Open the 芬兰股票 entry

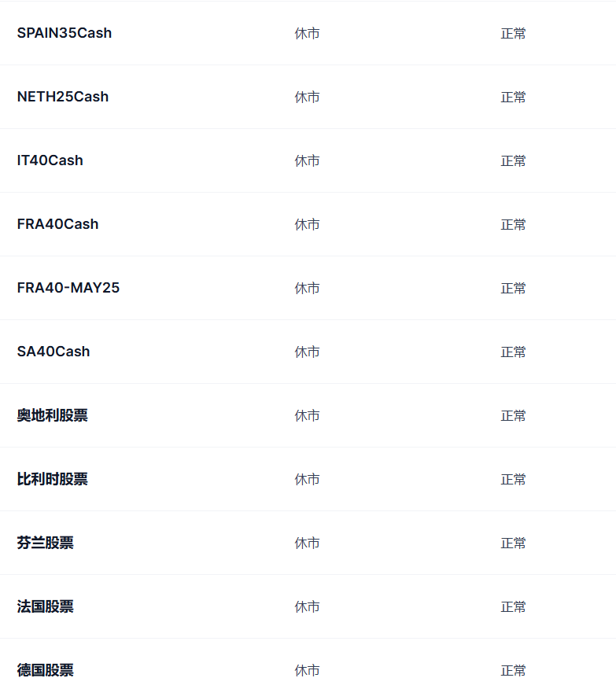(x=46, y=543)
